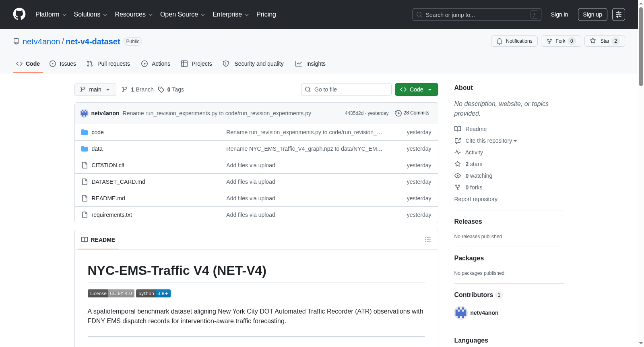Switch to the Issues tab

pos(63,64)
